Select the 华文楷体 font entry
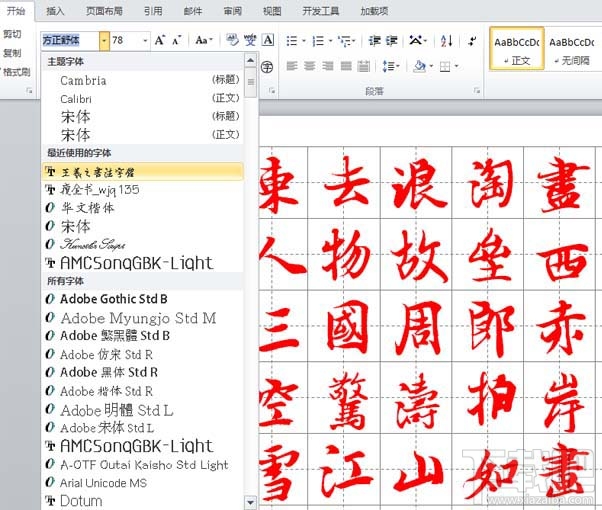Image resolution: width=602 pixels, height=510 pixels. tap(142, 208)
